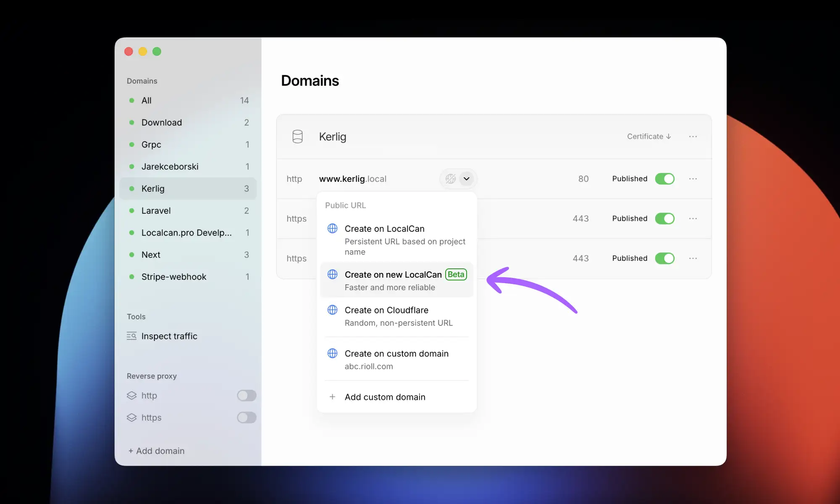Toggle Published switch for the port 80 row

pos(665,179)
